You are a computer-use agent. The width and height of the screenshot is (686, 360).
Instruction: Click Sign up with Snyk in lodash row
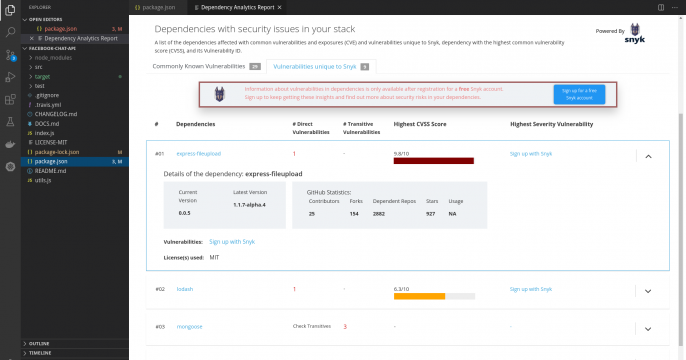tap(531, 289)
